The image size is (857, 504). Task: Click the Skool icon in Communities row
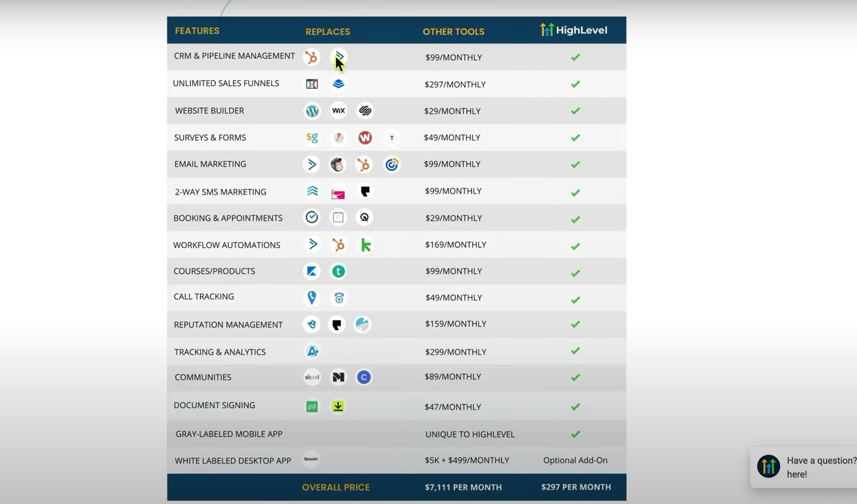click(x=311, y=377)
